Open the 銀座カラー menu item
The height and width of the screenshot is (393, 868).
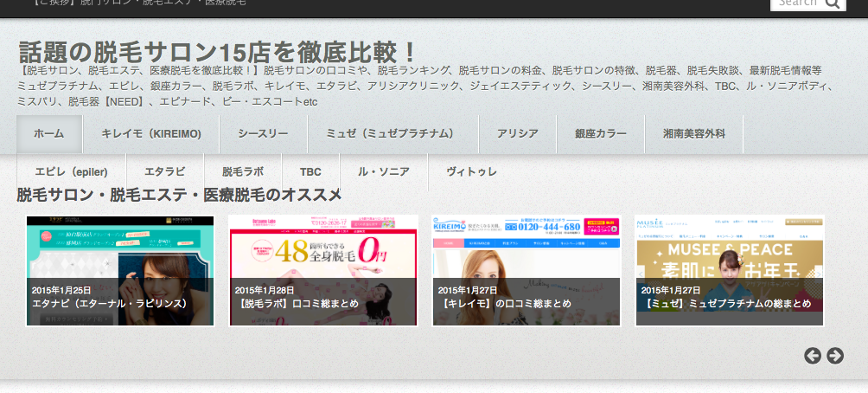(x=601, y=134)
